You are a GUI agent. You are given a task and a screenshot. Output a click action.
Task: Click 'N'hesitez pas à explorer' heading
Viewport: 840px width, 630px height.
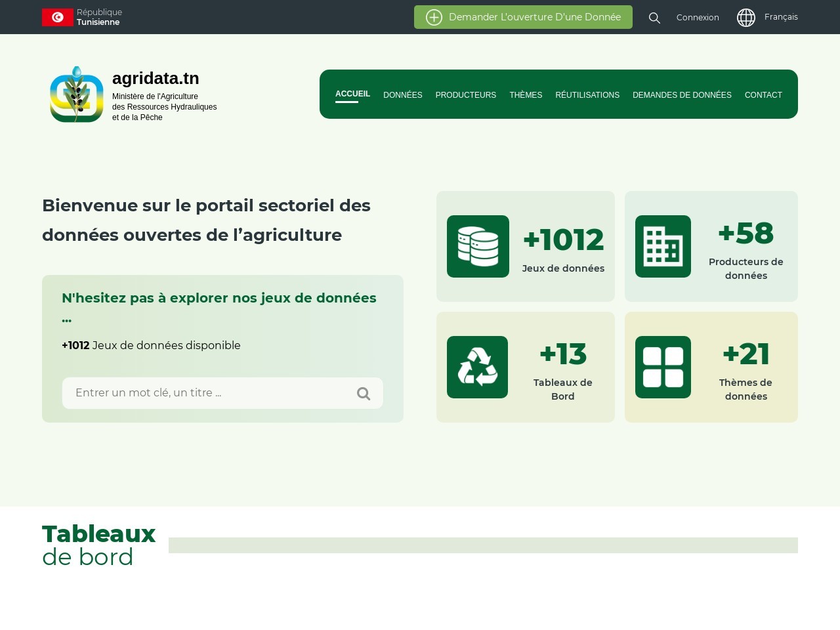[x=219, y=307]
